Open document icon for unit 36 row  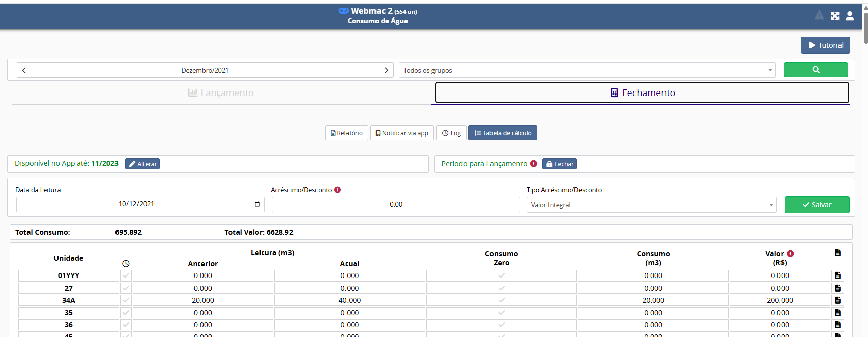click(837, 325)
